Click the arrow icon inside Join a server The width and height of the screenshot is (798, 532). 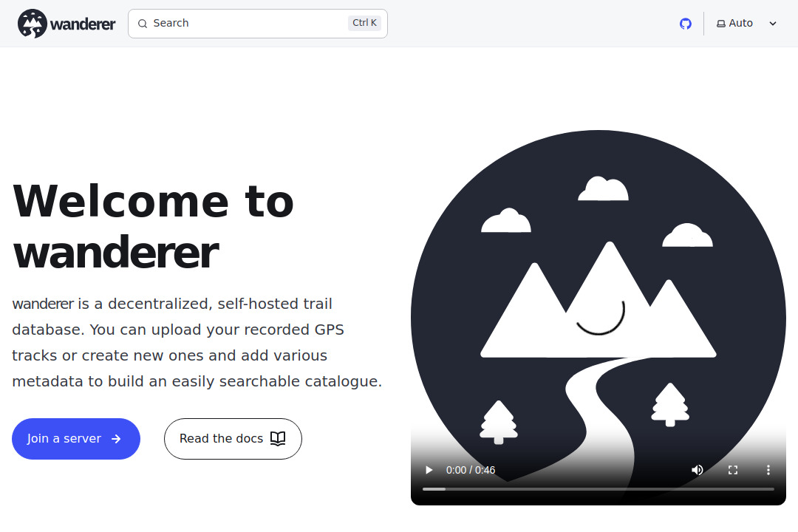(117, 438)
